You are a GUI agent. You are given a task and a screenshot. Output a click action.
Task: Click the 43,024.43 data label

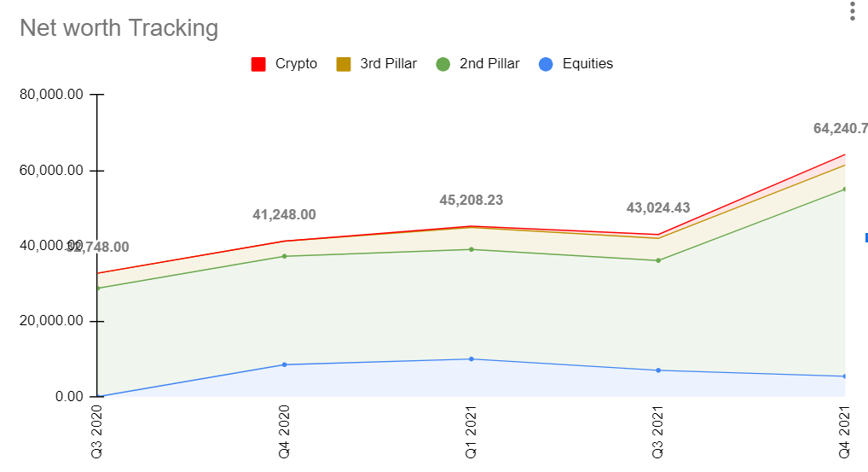click(x=657, y=208)
